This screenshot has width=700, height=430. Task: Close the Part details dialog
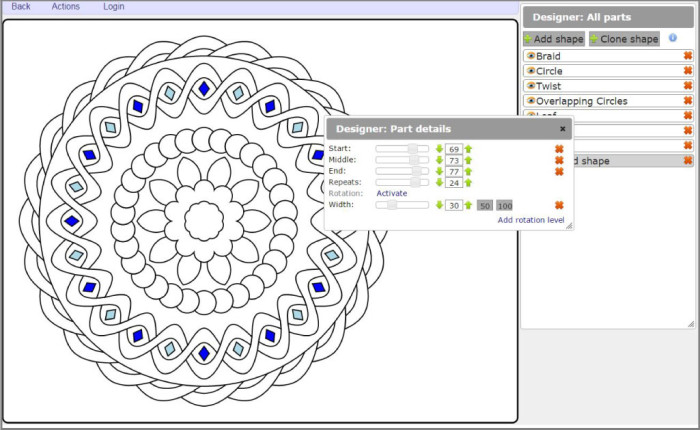[x=562, y=129]
